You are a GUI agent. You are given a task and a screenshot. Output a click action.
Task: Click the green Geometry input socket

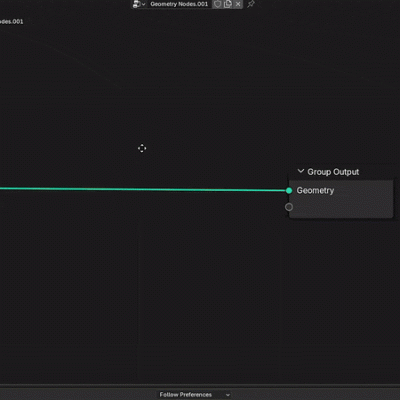(289, 190)
